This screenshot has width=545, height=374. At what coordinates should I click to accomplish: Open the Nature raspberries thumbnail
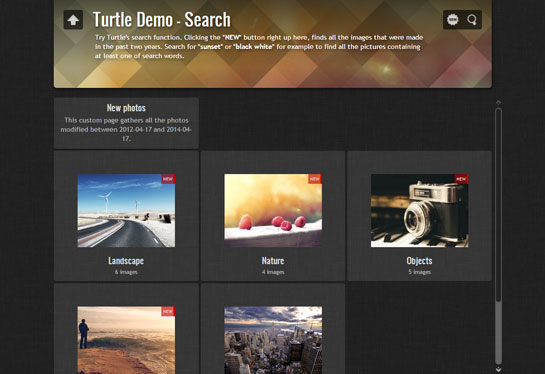coord(273,211)
